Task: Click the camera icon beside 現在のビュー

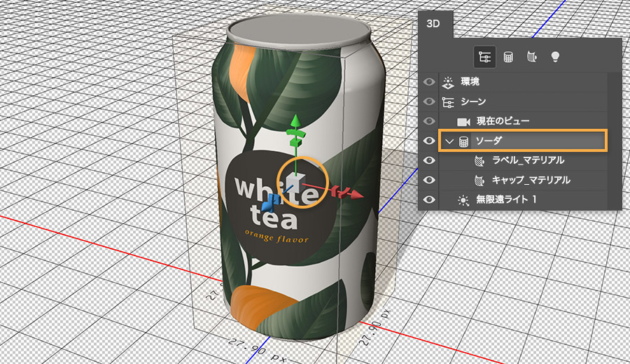Action: tap(463, 121)
